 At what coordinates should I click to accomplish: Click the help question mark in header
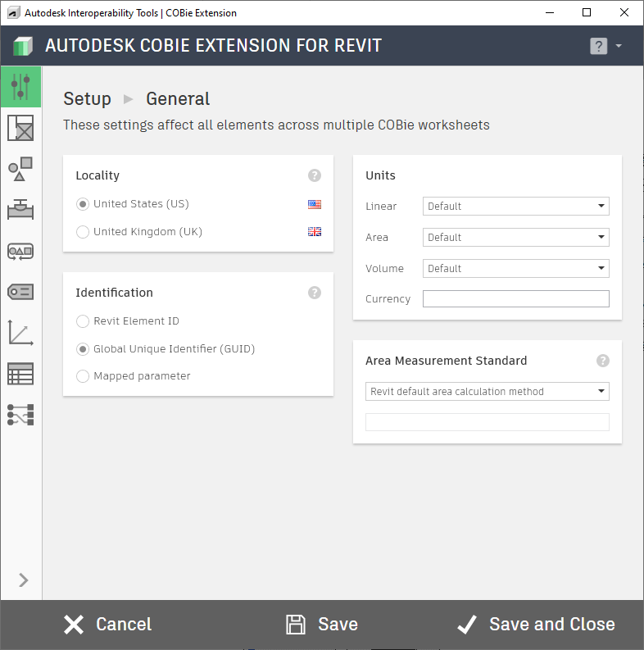tap(598, 46)
